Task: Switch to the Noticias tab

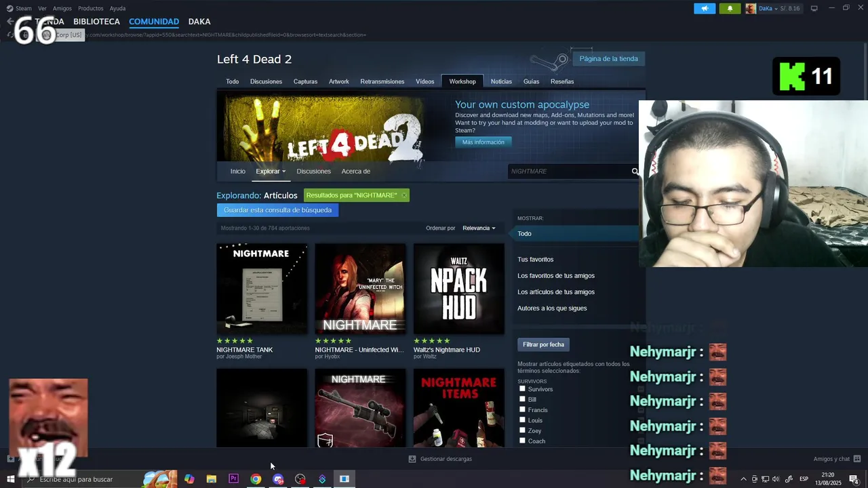Action: [x=501, y=81]
